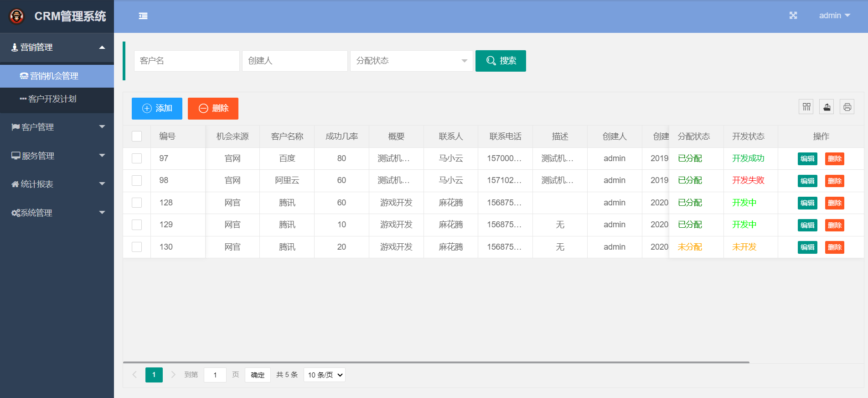Click the previous page arrow icon
The width and height of the screenshot is (868, 398).
pyautogui.click(x=134, y=375)
